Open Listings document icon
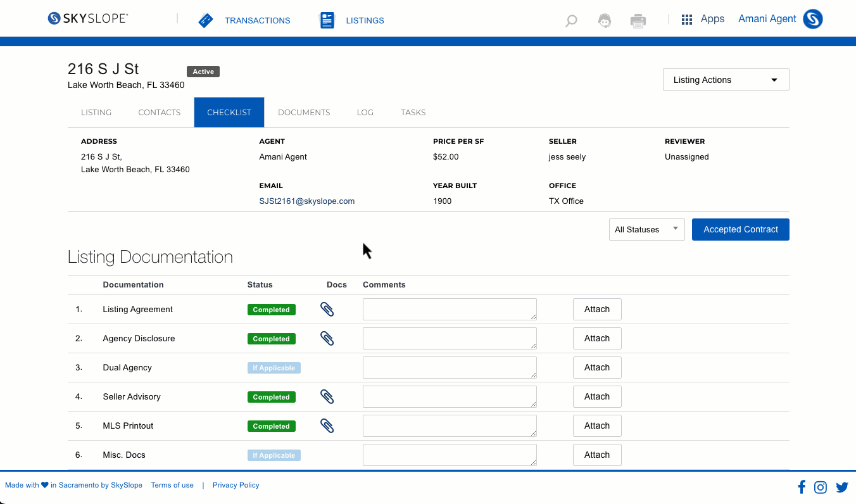Screen dimensions: 856x504 (x=327, y=20)
